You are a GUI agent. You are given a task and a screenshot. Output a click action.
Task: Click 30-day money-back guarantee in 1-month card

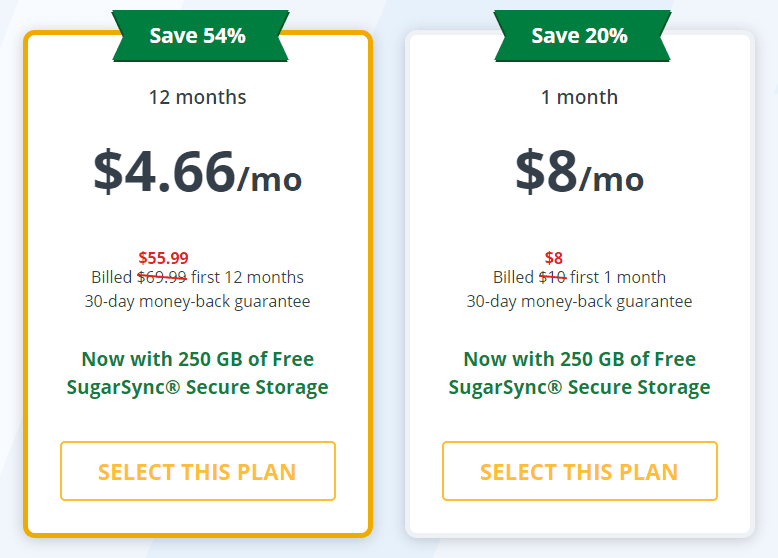pyautogui.click(x=580, y=301)
